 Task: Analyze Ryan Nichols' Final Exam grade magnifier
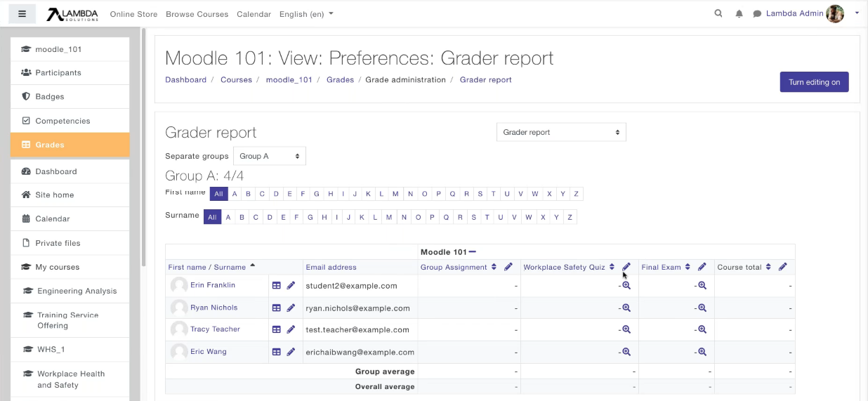click(x=702, y=308)
